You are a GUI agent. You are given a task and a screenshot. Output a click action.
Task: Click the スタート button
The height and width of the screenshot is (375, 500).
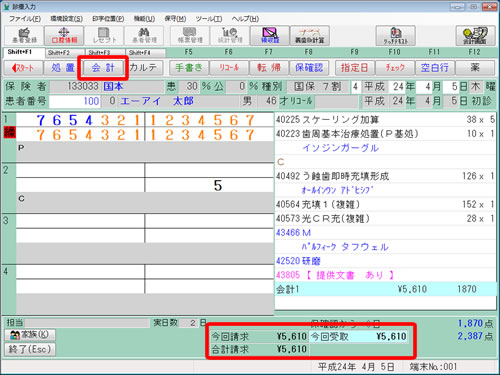point(23,68)
